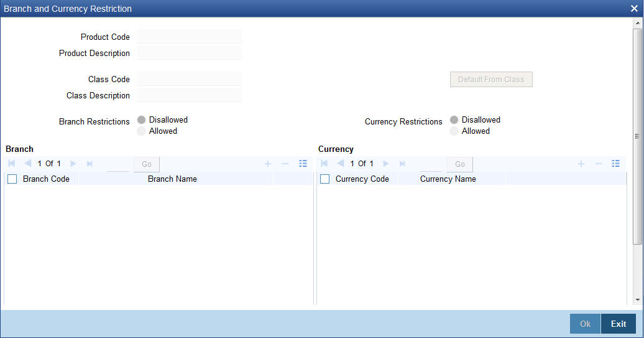Delete row from the Branch grid

click(285, 164)
